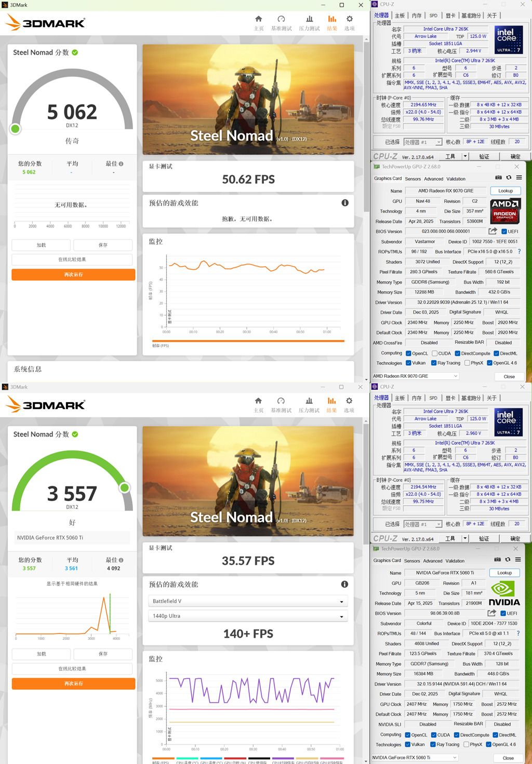Click 保存 button in 5 062 score 3DMark window

103,245
